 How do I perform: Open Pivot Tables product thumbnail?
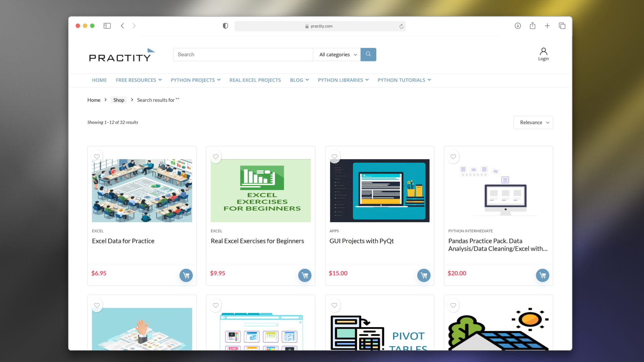click(x=380, y=329)
